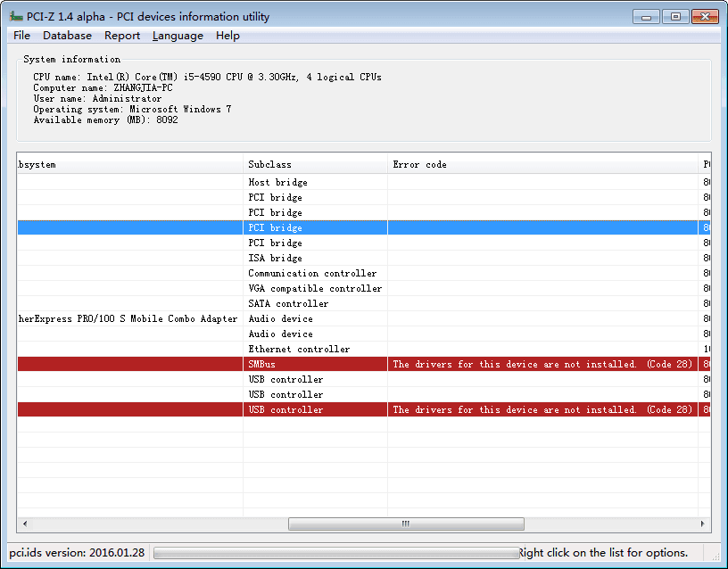Open the File menu

pos(21,36)
